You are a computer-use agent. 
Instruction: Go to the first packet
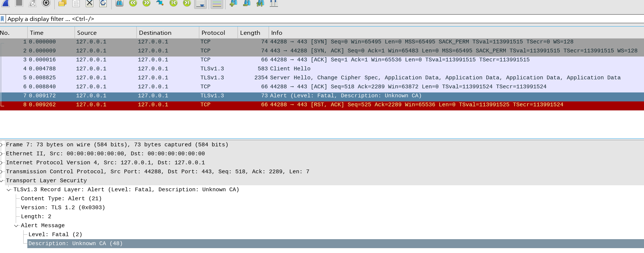[x=173, y=3]
